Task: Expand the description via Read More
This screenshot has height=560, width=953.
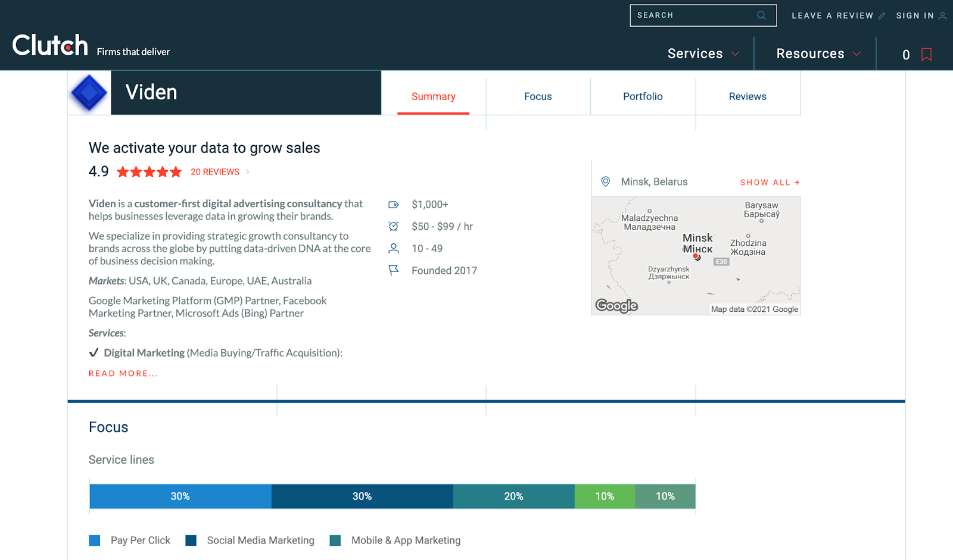Action: 123,374
